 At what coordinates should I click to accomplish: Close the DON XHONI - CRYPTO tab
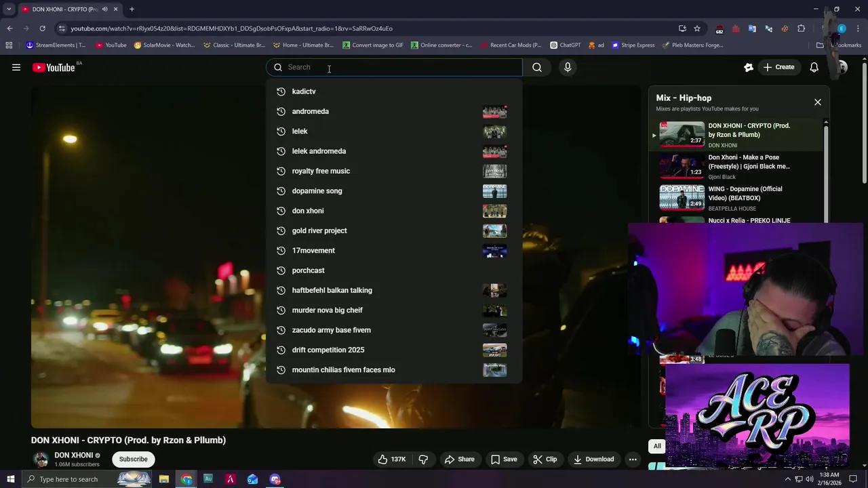click(x=115, y=9)
